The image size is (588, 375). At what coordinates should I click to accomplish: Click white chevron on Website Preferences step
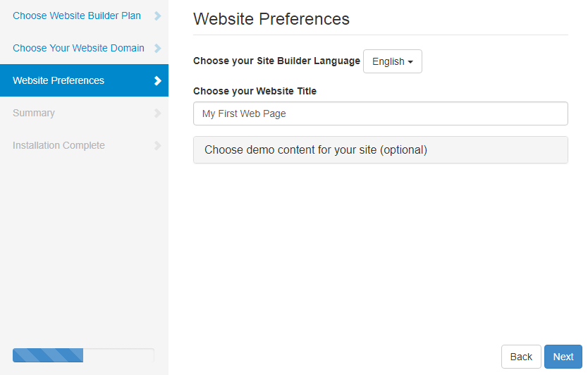coord(158,80)
